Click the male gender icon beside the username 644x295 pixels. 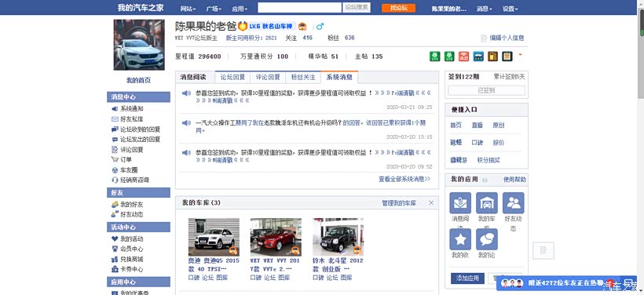pyautogui.click(x=320, y=26)
